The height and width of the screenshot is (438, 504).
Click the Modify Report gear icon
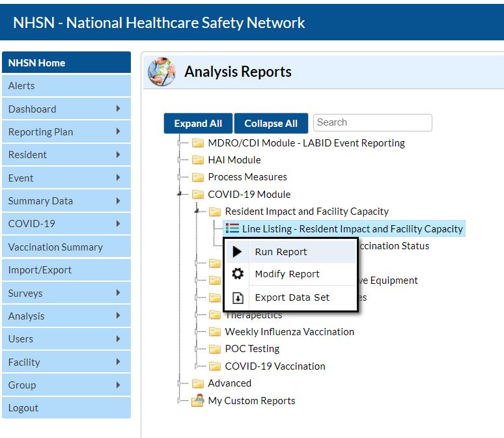238,274
